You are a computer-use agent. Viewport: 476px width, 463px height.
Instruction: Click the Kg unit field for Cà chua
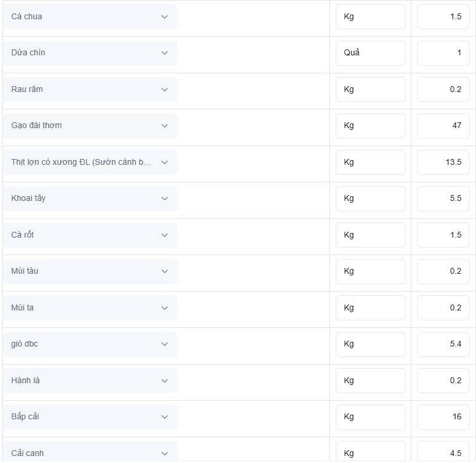pyautogui.click(x=370, y=17)
